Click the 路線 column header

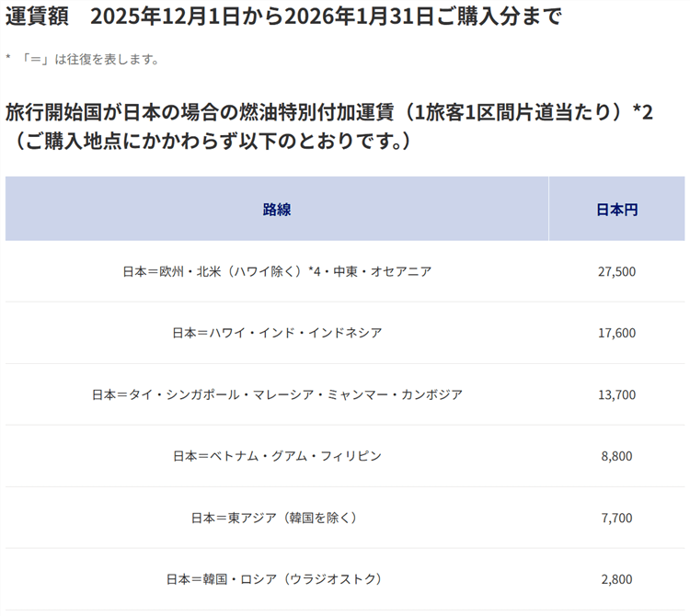pyautogui.click(x=277, y=209)
